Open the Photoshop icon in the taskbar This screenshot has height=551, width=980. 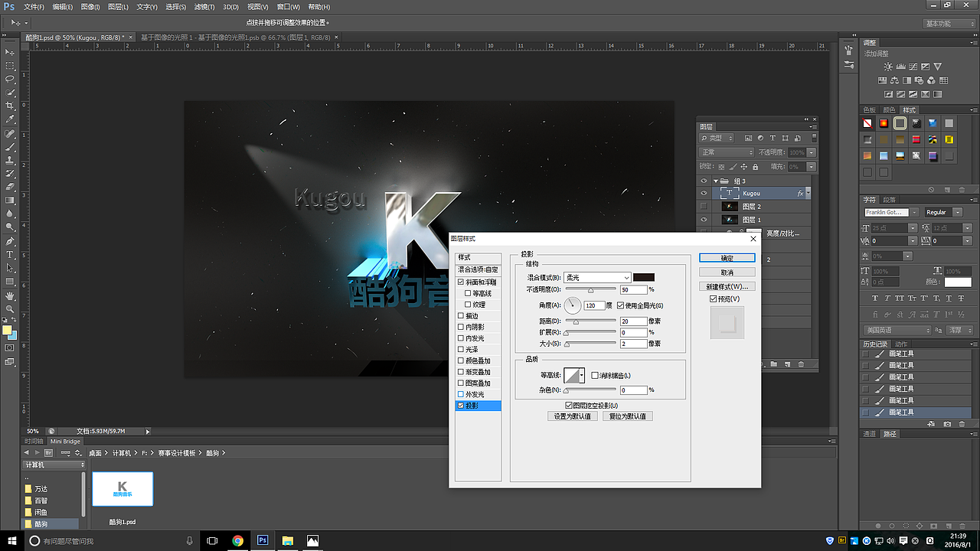click(x=263, y=540)
